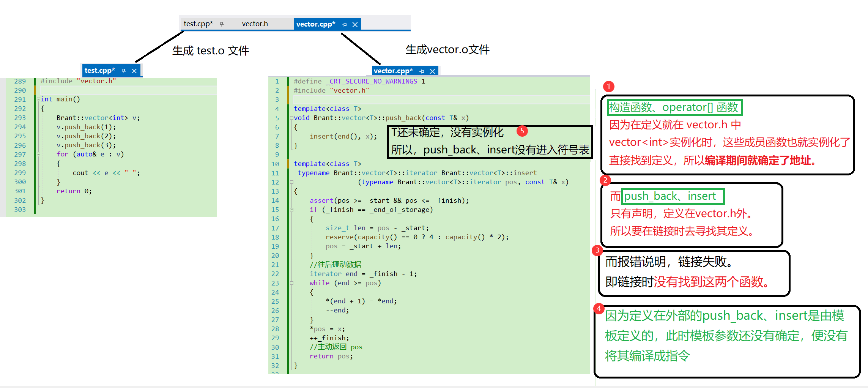Click the 'return 0;' statement
Screen dimensions: 868x388
point(74,191)
